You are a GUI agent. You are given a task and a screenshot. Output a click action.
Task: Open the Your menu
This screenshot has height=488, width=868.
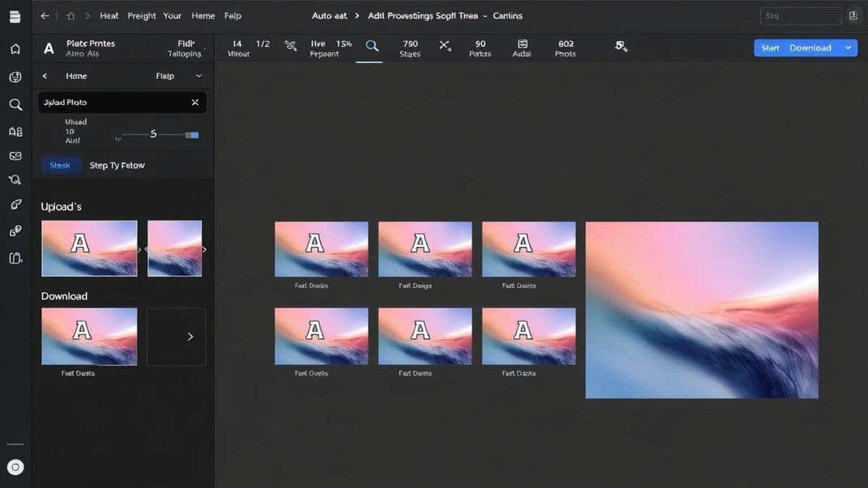[172, 16]
